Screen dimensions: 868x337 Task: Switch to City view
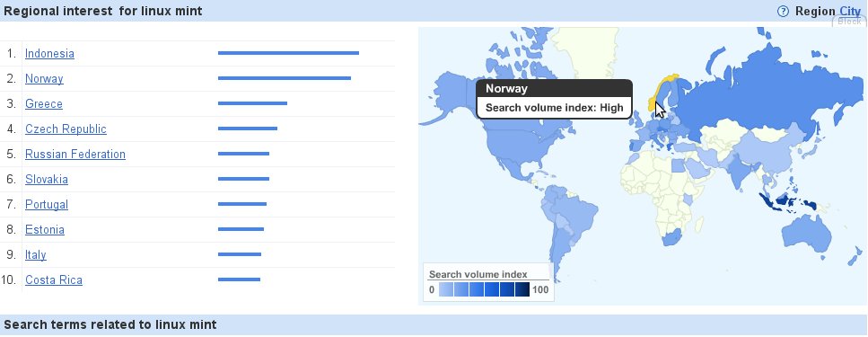click(850, 11)
